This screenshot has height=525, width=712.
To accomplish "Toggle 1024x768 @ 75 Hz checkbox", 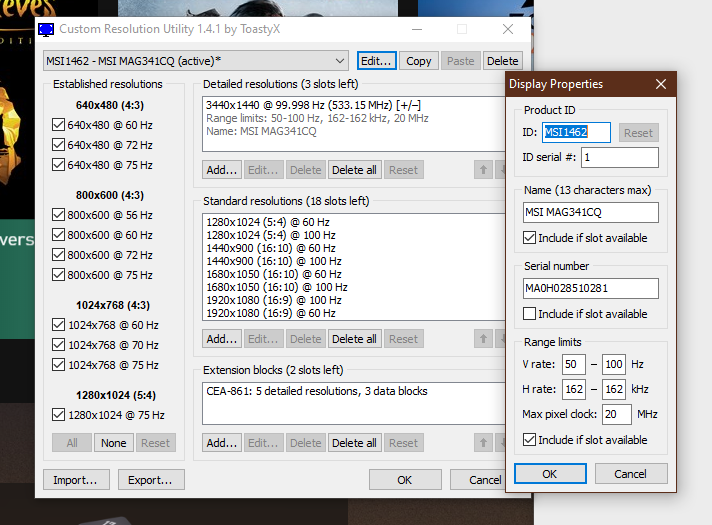I will click(x=58, y=365).
